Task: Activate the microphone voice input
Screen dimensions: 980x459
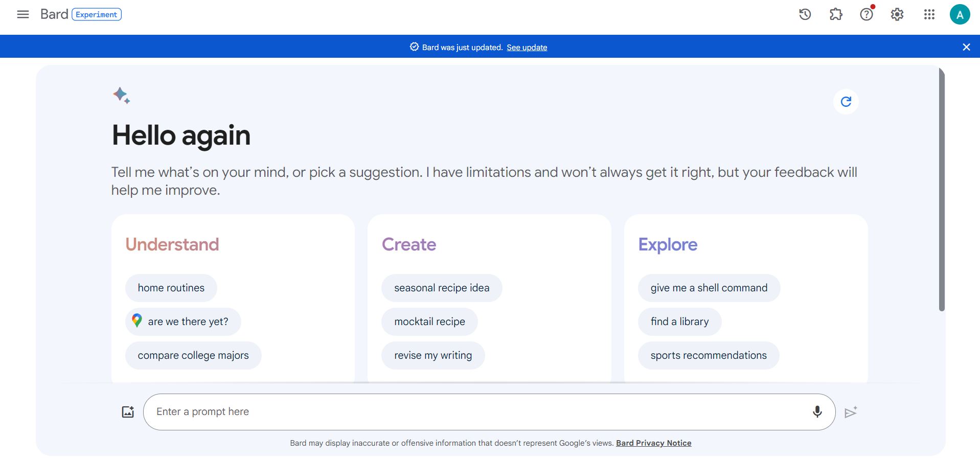Action: [817, 411]
